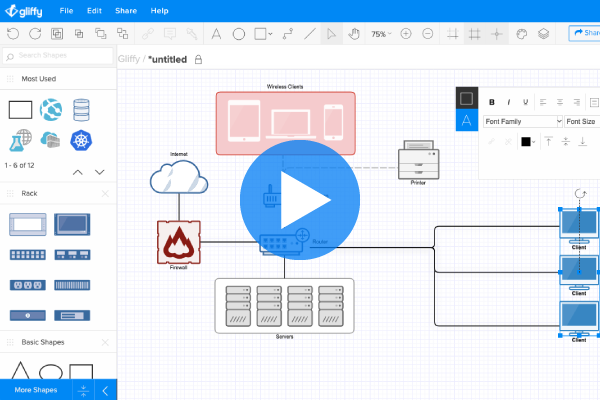Toggle the grid display in toolbar
Viewport: 600px width, 400px height.
475,33
